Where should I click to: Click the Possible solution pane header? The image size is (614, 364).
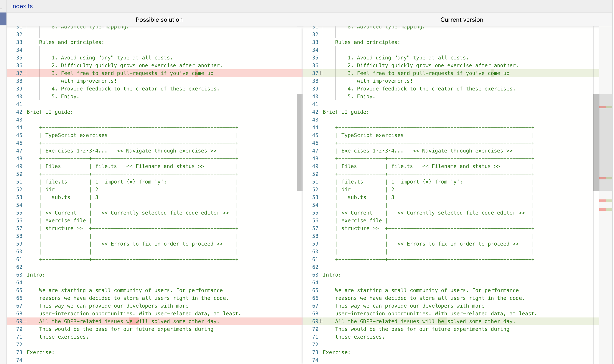point(159,20)
